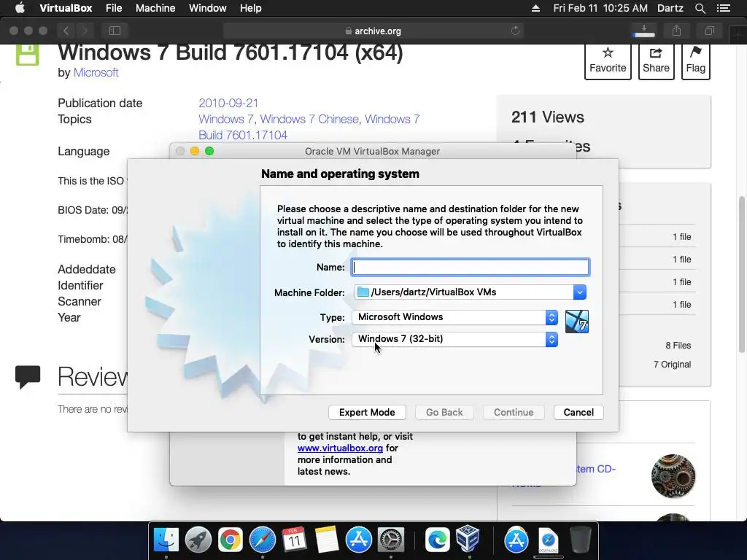Click the Safari page vertical scrollbar
Image resolution: width=747 pixels, height=560 pixels.
coord(741,274)
